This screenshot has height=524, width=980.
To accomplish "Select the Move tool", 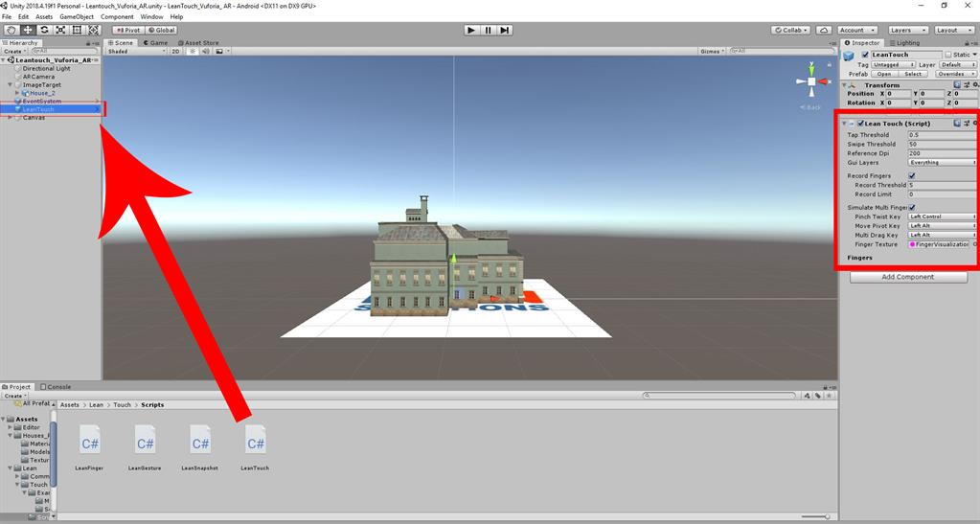I will [x=28, y=30].
